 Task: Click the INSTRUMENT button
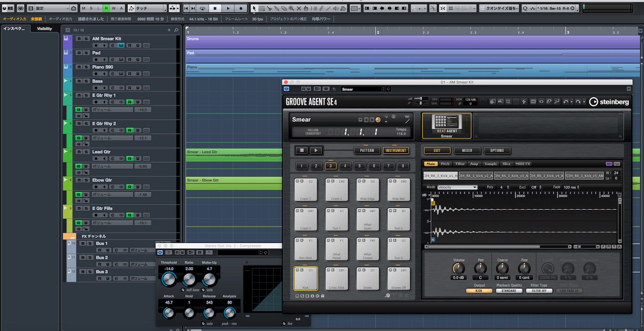pyautogui.click(x=396, y=150)
